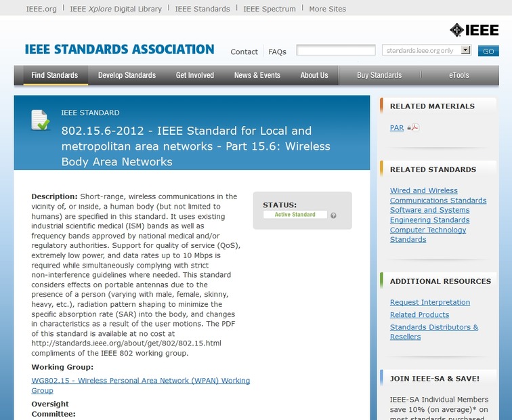The width and height of the screenshot is (512, 420).
Task: Open Request Interpretation link
Action: (430, 302)
